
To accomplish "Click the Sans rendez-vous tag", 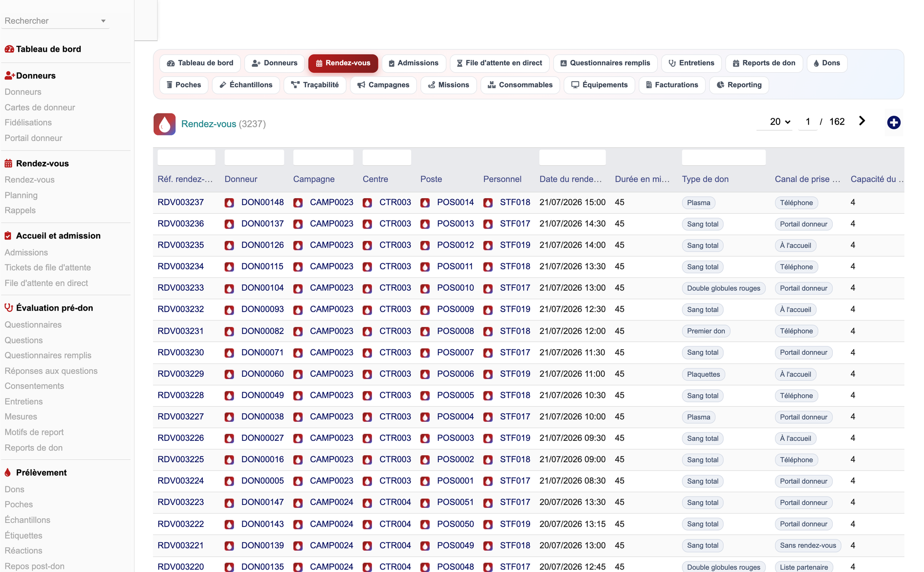I will point(808,545).
